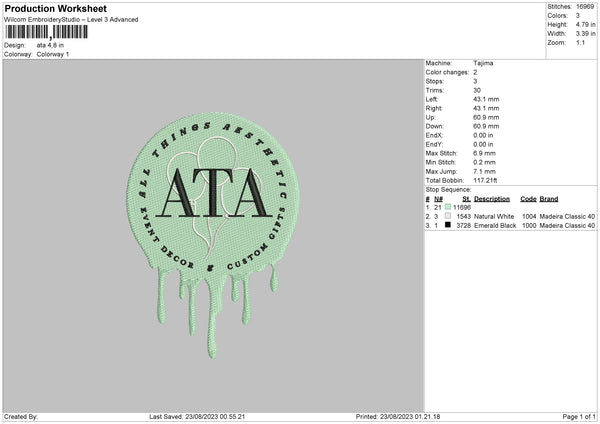Click the 'Code' column header

point(528,199)
